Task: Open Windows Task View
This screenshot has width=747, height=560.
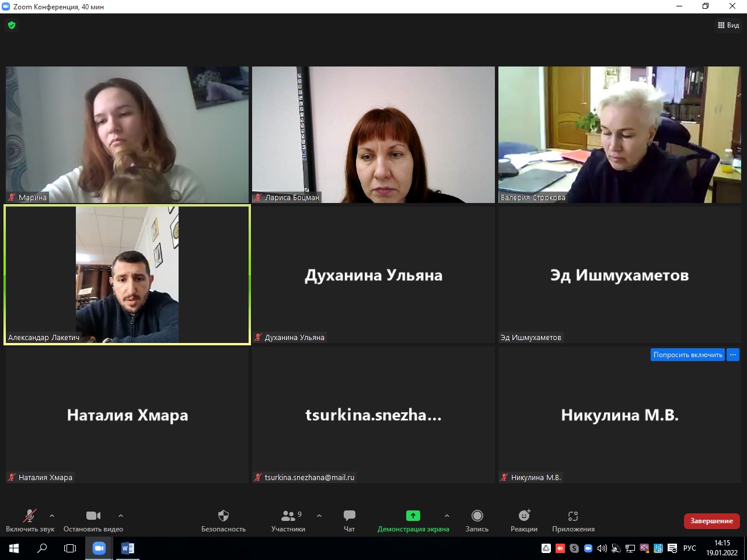Action: [x=70, y=548]
